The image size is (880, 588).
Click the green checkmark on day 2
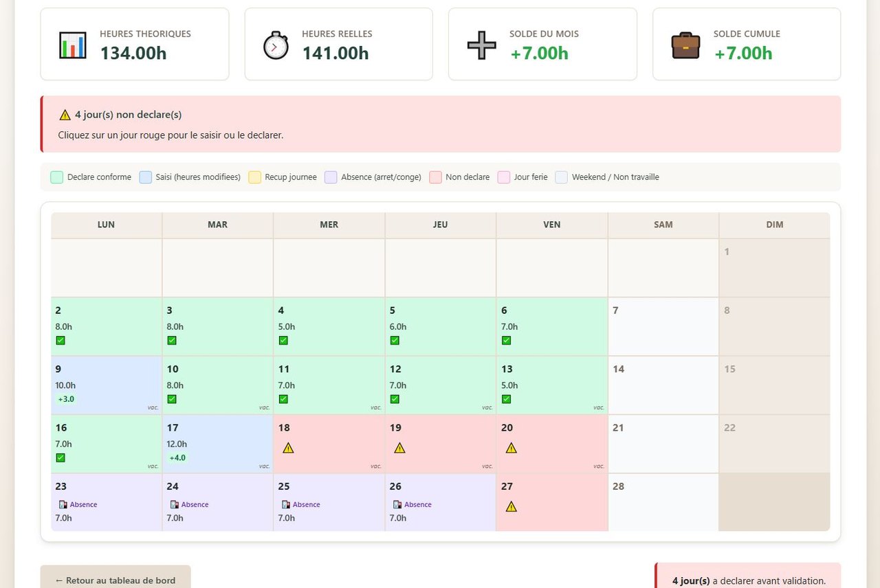point(60,341)
